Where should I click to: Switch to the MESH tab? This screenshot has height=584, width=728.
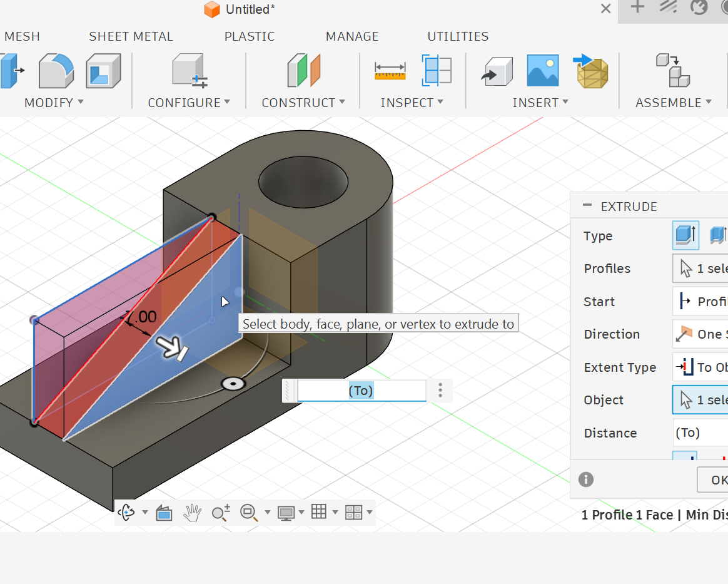point(22,36)
